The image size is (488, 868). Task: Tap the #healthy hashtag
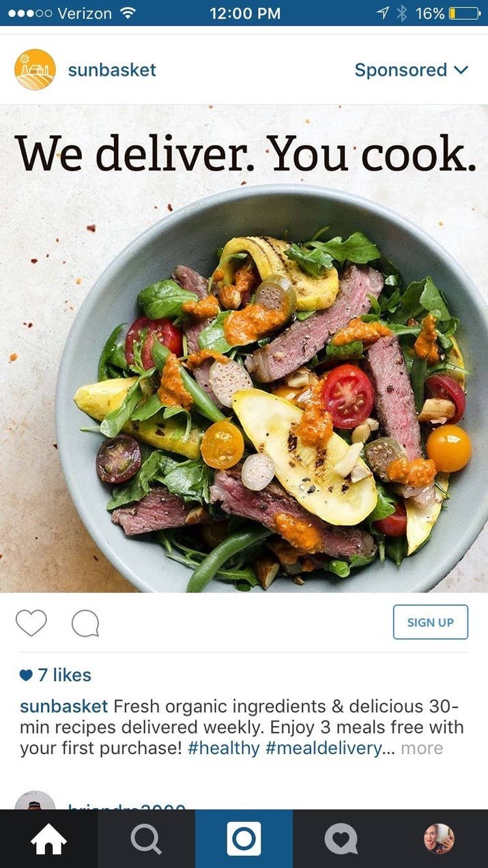(x=224, y=748)
